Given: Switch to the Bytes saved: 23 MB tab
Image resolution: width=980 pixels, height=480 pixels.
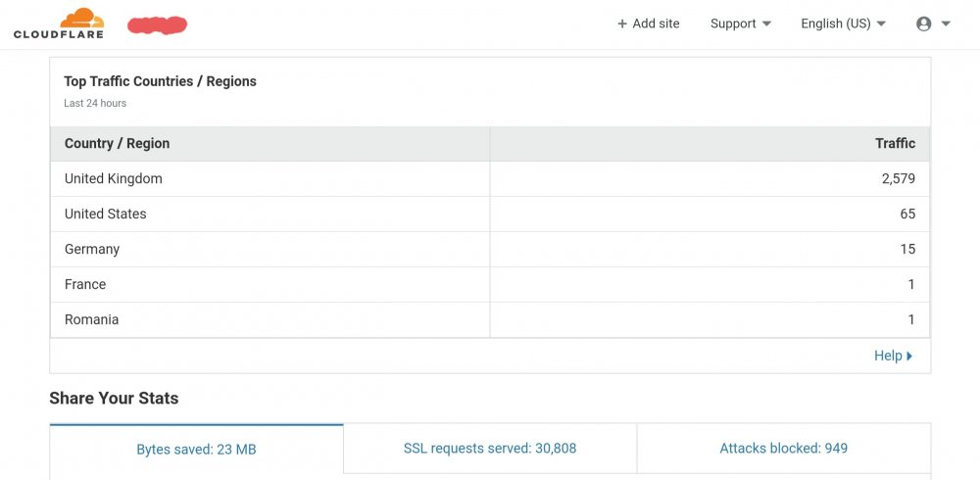Looking at the screenshot, I should tap(196, 449).
